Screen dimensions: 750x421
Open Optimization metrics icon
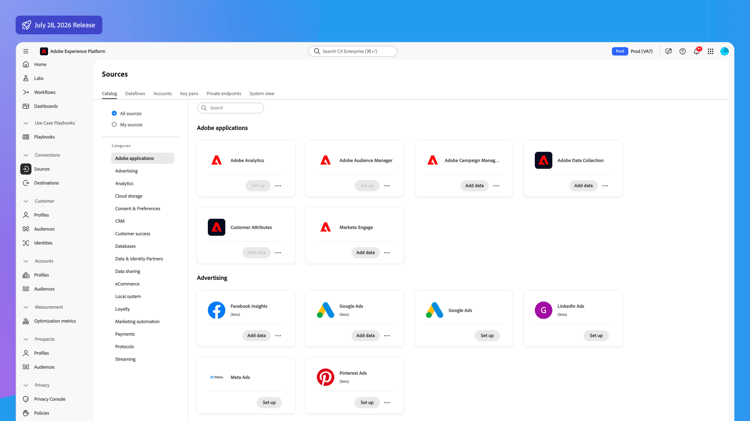click(x=26, y=321)
